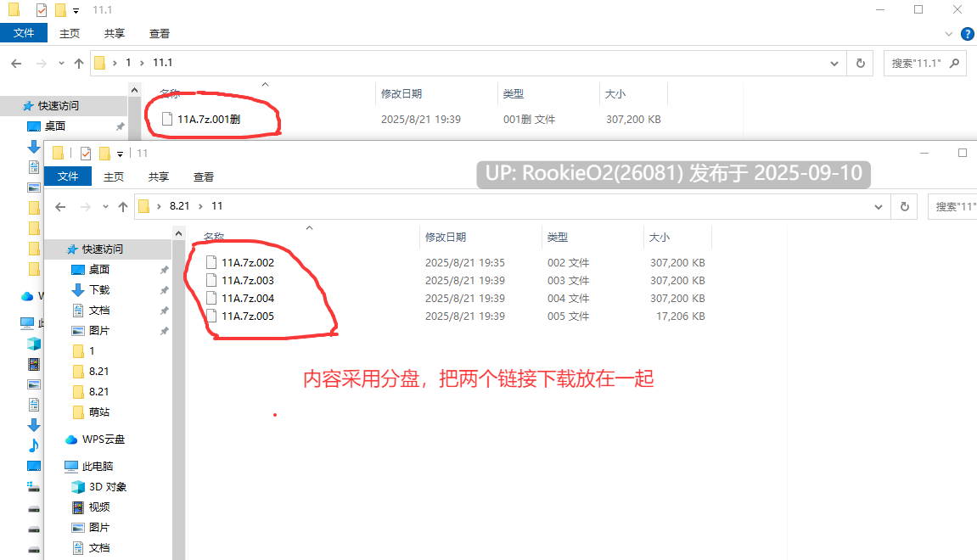
Task: Select 桌面 in 11 window sidebar
Action: coord(99,269)
